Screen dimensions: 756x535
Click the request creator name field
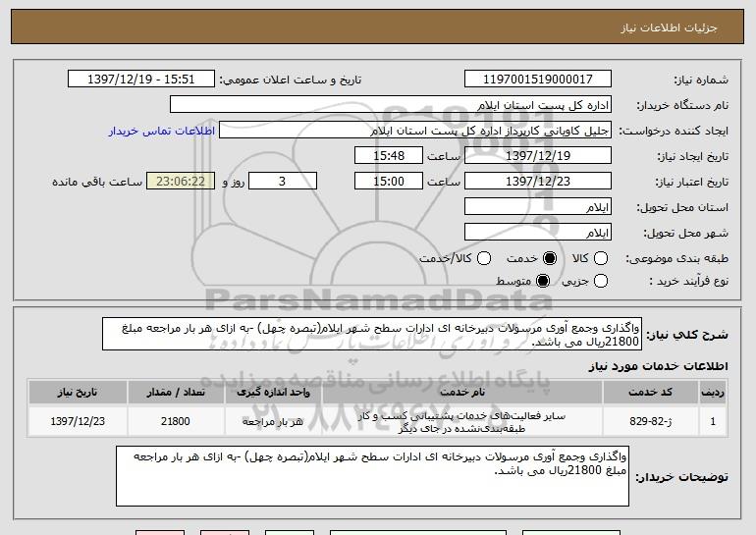[415, 131]
